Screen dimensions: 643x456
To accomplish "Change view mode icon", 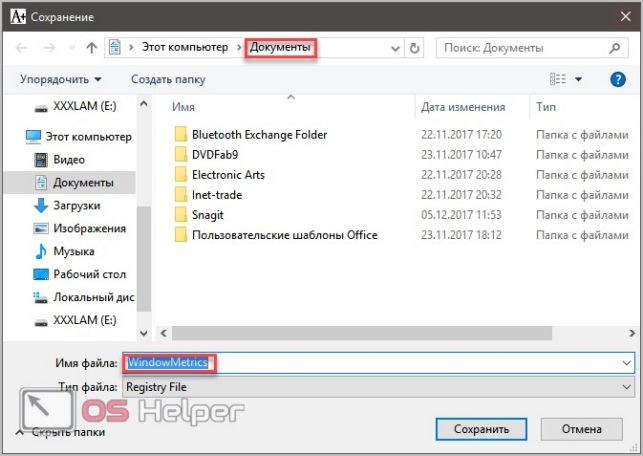I will coord(558,79).
